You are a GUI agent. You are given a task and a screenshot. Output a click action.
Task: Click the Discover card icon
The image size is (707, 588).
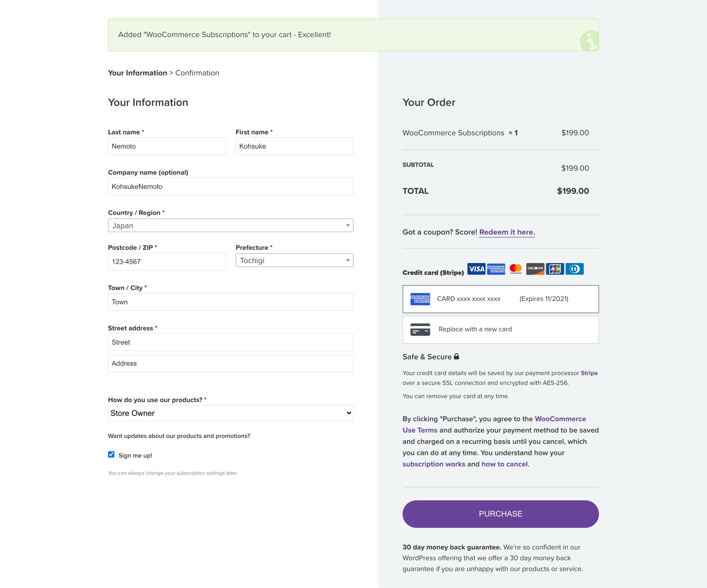pos(535,269)
